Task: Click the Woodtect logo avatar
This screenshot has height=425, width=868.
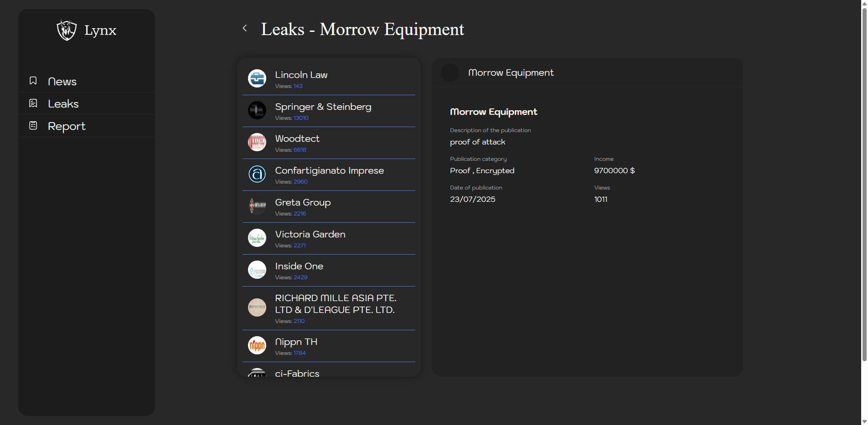Action: tap(257, 142)
